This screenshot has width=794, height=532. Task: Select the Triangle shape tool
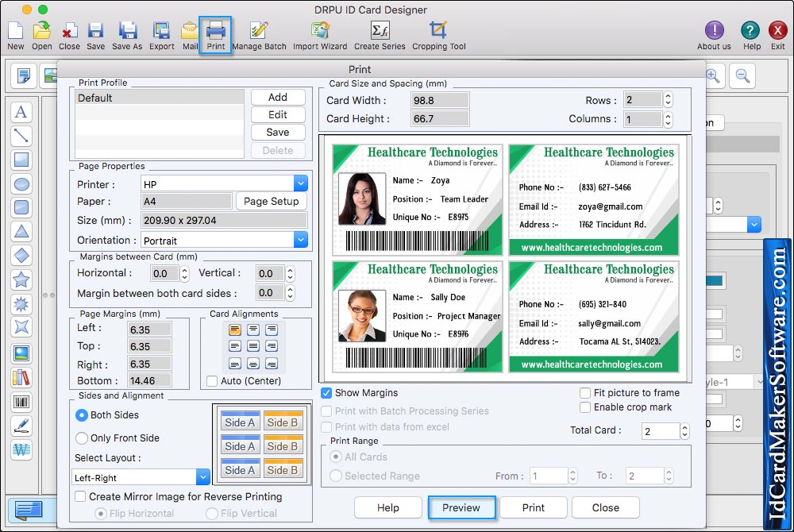(x=21, y=231)
